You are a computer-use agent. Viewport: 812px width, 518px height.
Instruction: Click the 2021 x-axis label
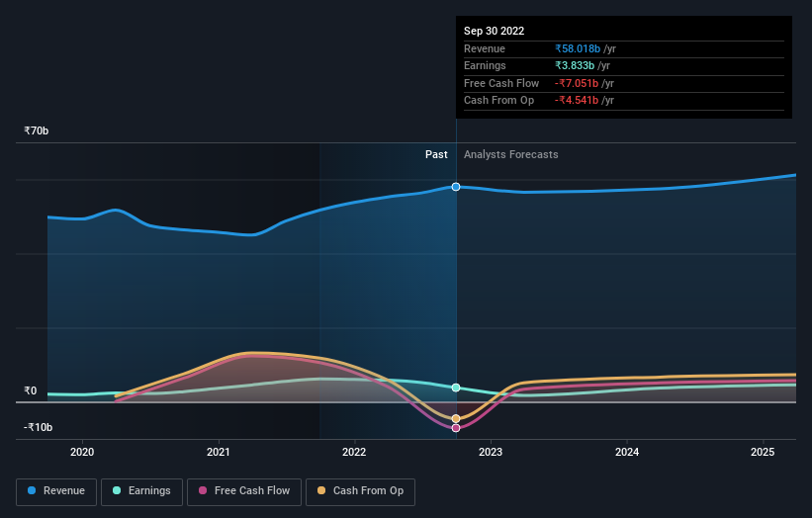point(218,453)
